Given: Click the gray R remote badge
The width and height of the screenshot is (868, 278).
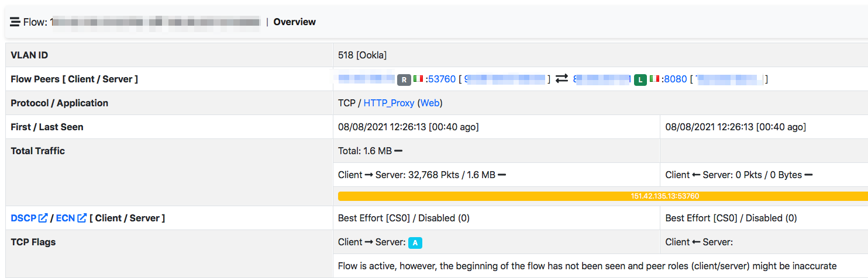Looking at the screenshot, I should (404, 79).
